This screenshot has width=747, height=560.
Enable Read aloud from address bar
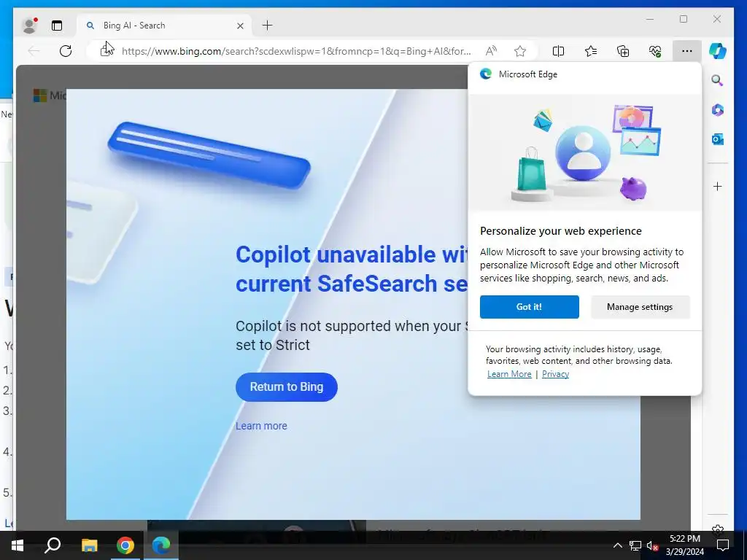pos(491,51)
